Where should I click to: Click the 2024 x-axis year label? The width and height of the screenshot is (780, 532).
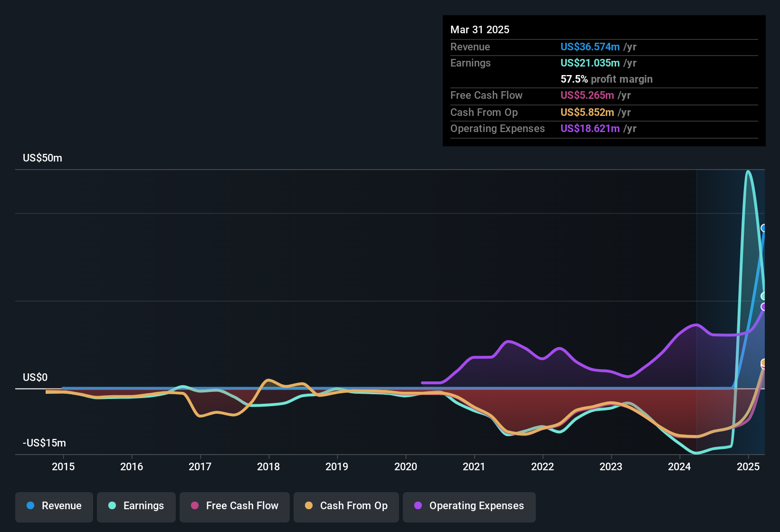click(679, 467)
